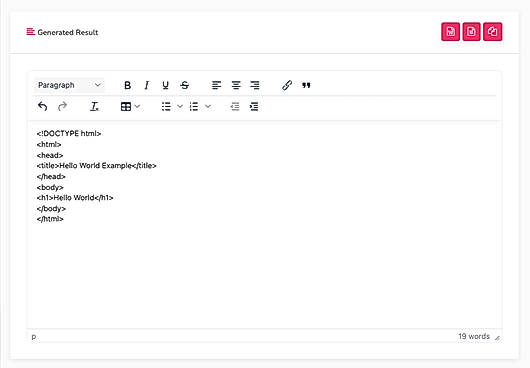Click the closing </html> line

[x=50, y=219]
